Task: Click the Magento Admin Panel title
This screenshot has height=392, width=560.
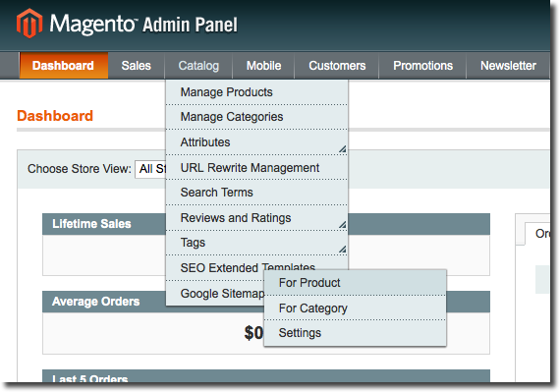Action: coord(143,24)
